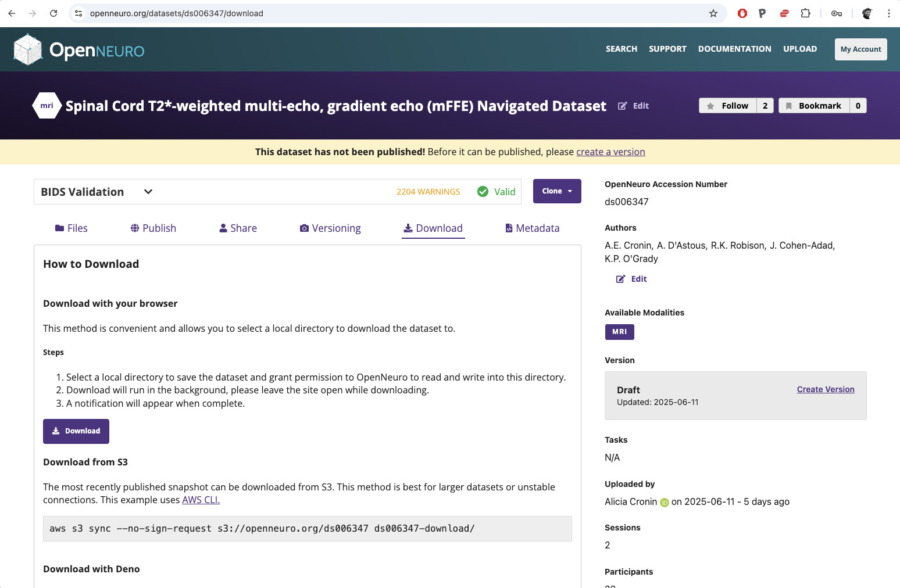Expand the BIDS Validation chevron
This screenshot has height=588, width=900.
point(148,192)
